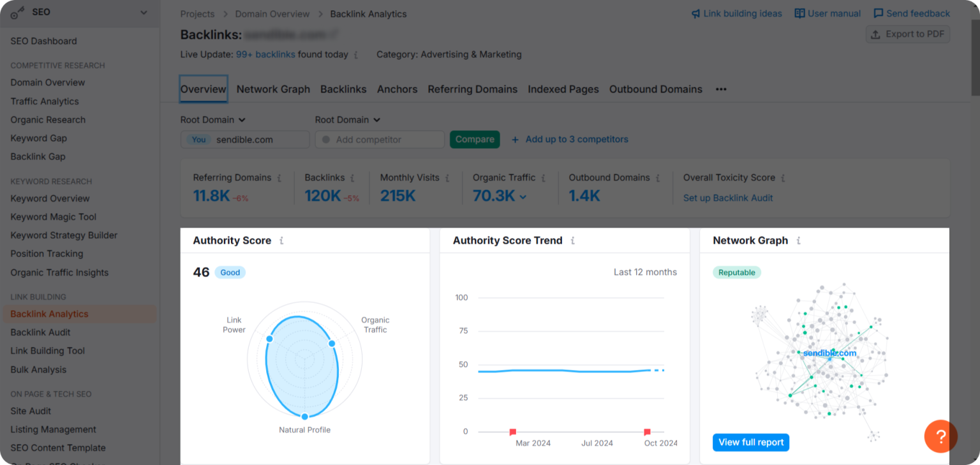This screenshot has width=980, height=465.
Task: Open Domain Overview in the sidebar
Action: 48,82
